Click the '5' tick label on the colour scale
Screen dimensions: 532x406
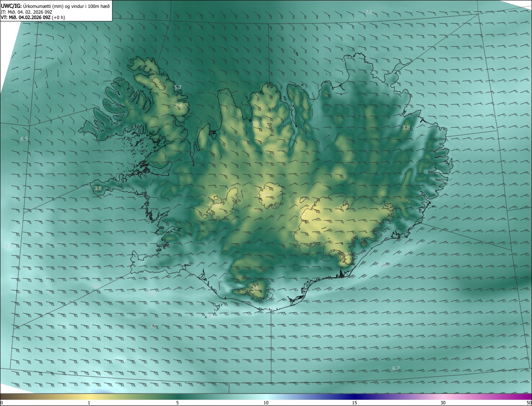point(177,403)
